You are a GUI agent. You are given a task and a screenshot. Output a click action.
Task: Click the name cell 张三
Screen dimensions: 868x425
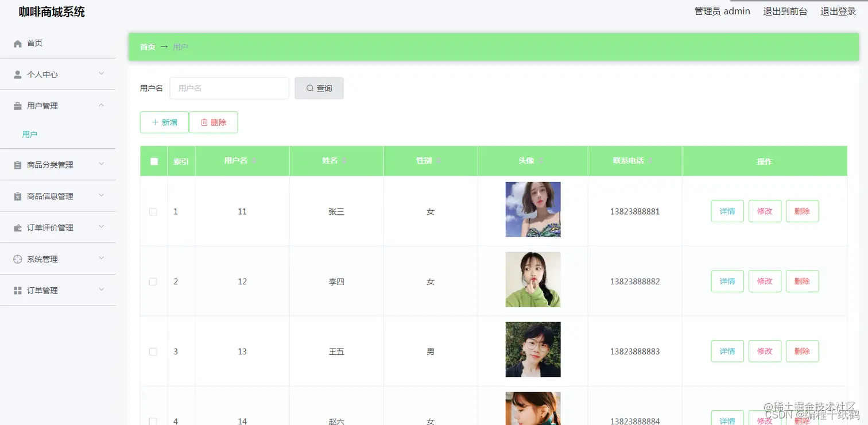[x=336, y=212]
